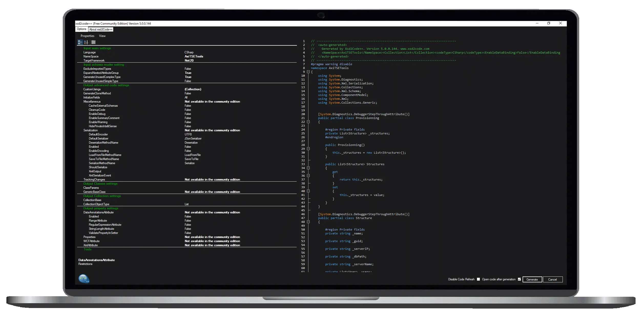Image resolution: width=644 pixels, height=317 pixels.
Task: Open the View menu
Action: pos(102,36)
